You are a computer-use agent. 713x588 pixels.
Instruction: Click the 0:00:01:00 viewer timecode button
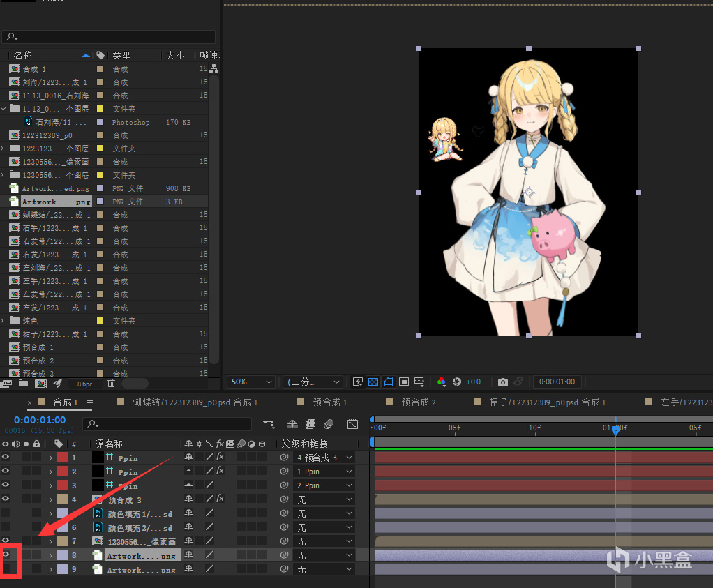click(557, 382)
